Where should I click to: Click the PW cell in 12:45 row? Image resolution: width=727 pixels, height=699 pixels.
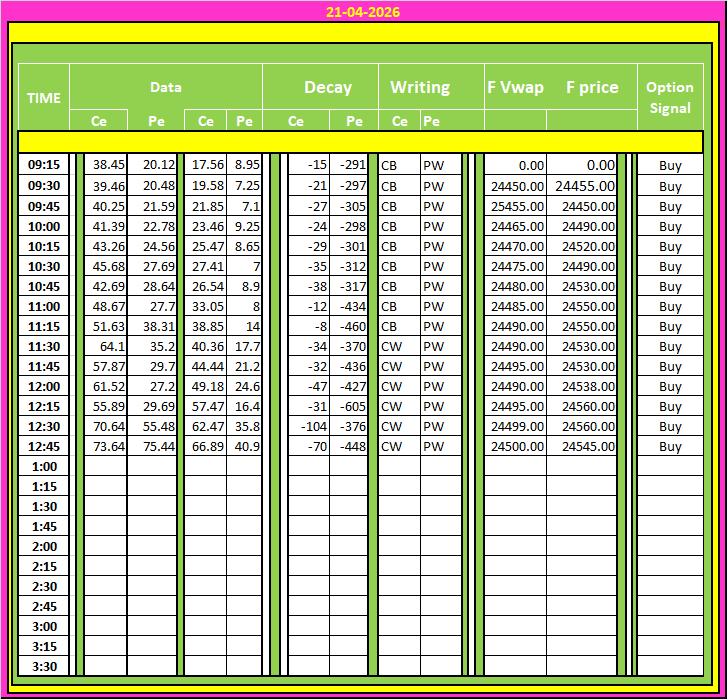[441, 446]
